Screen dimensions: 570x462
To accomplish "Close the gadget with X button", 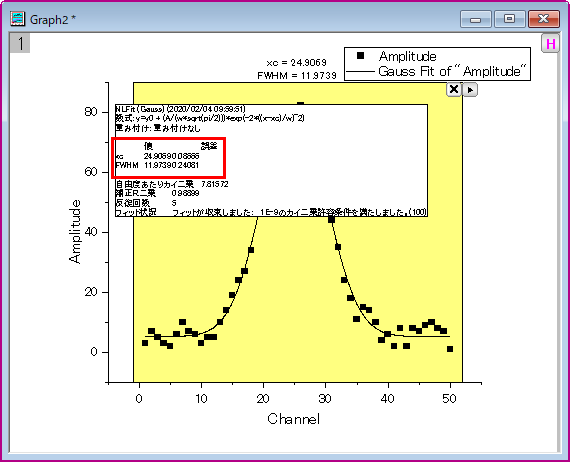I will point(454,89).
